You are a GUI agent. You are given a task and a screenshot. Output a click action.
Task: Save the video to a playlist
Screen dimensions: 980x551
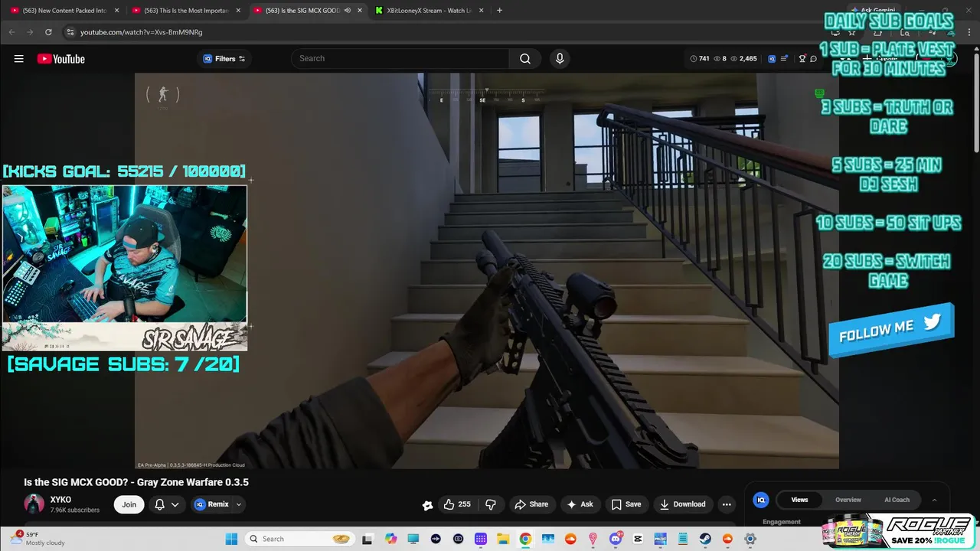[626, 504]
